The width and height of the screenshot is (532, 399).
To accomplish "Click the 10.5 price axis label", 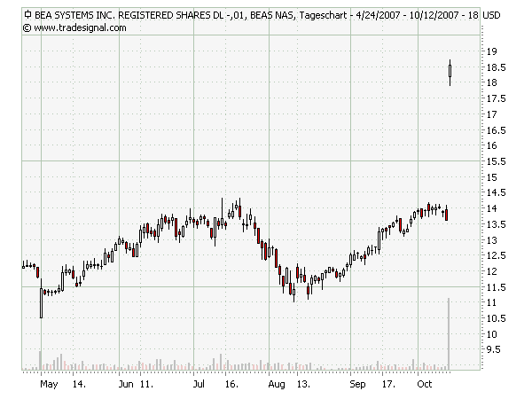I will click(x=496, y=318).
